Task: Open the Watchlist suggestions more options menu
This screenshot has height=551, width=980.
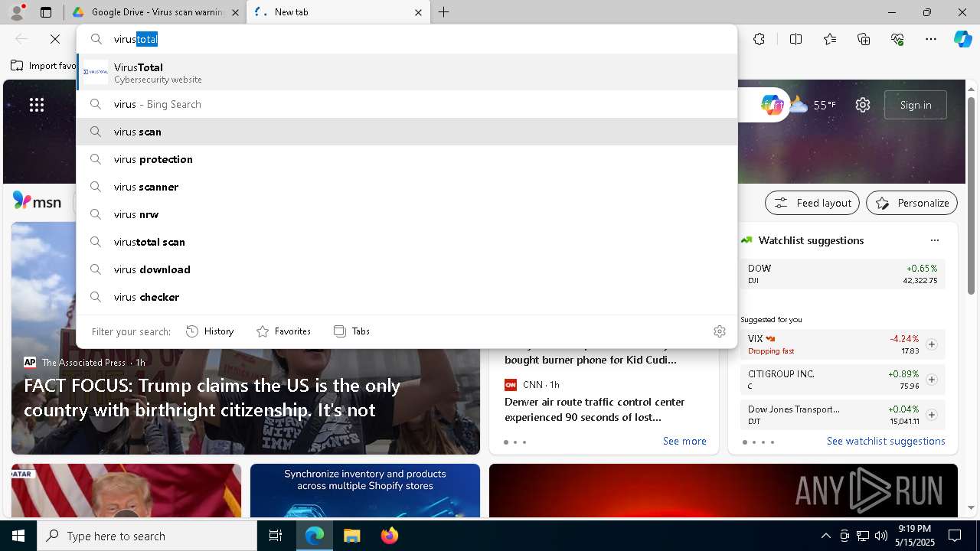Action: (x=934, y=240)
